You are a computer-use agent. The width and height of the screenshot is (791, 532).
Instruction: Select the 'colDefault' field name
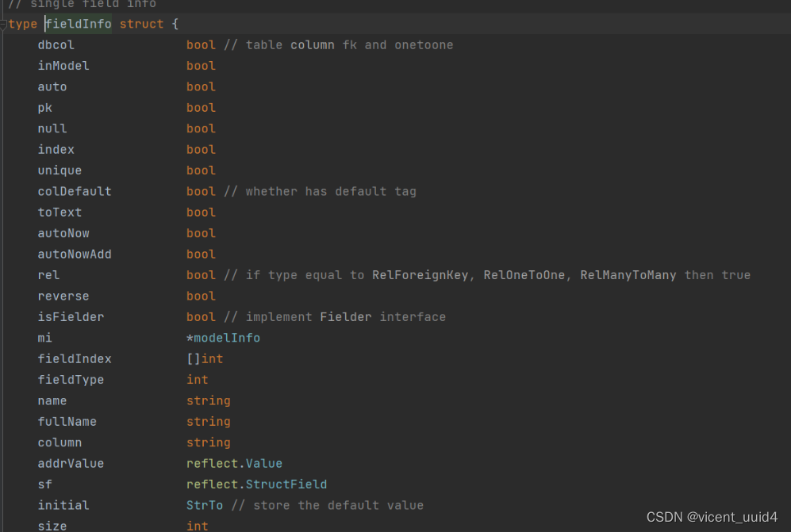[74, 192]
